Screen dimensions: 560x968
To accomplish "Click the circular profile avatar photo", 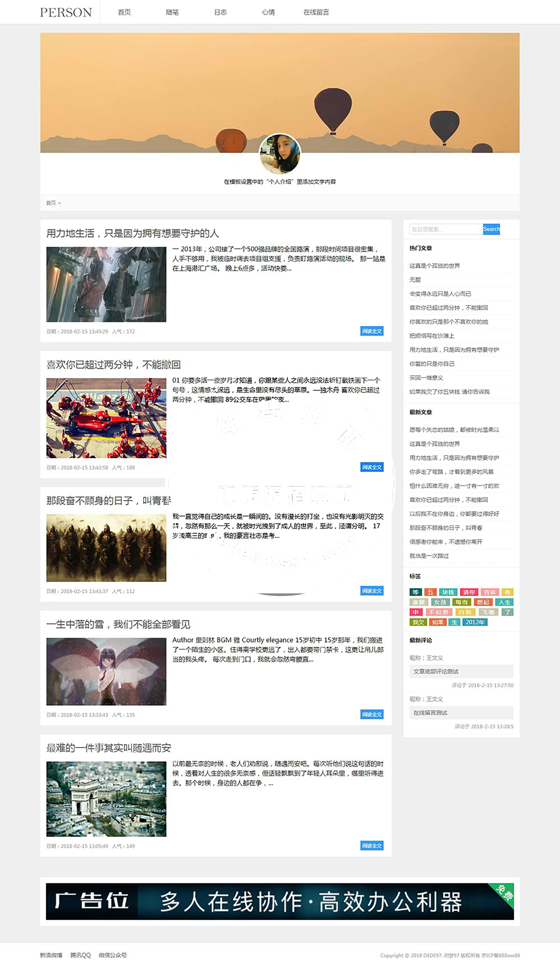I will click(x=280, y=154).
